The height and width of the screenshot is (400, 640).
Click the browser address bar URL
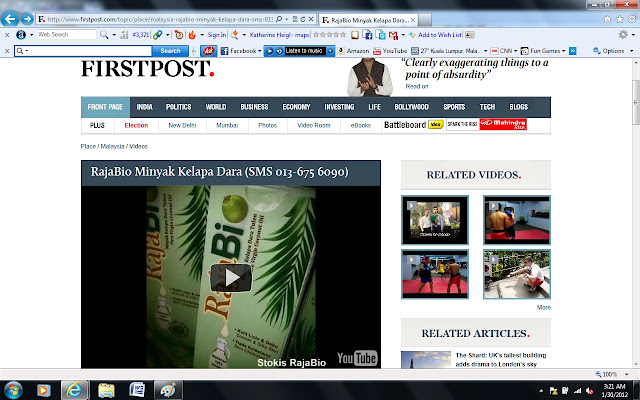coord(160,19)
